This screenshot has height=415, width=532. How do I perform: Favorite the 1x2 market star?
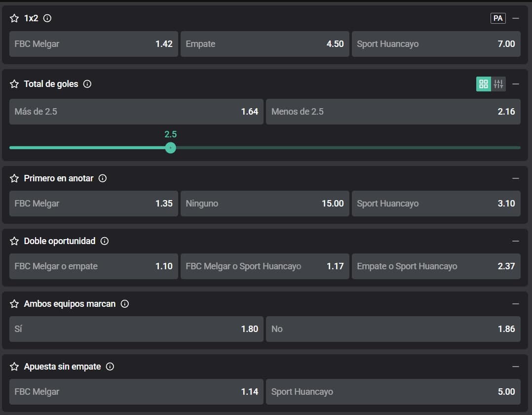pos(14,18)
